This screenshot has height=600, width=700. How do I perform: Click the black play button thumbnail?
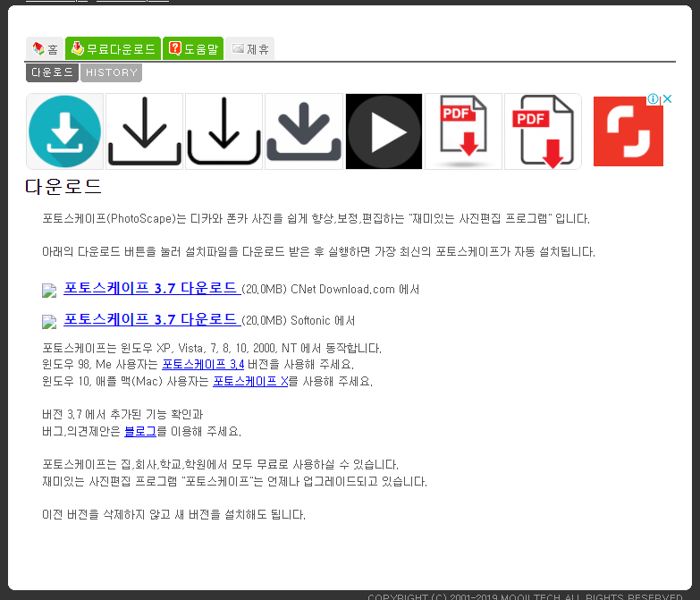click(x=384, y=131)
